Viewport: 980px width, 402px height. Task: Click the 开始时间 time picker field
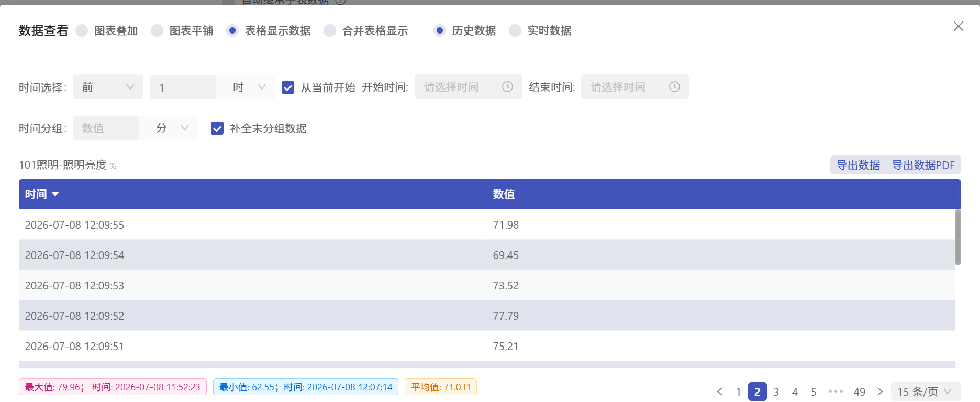click(x=469, y=87)
